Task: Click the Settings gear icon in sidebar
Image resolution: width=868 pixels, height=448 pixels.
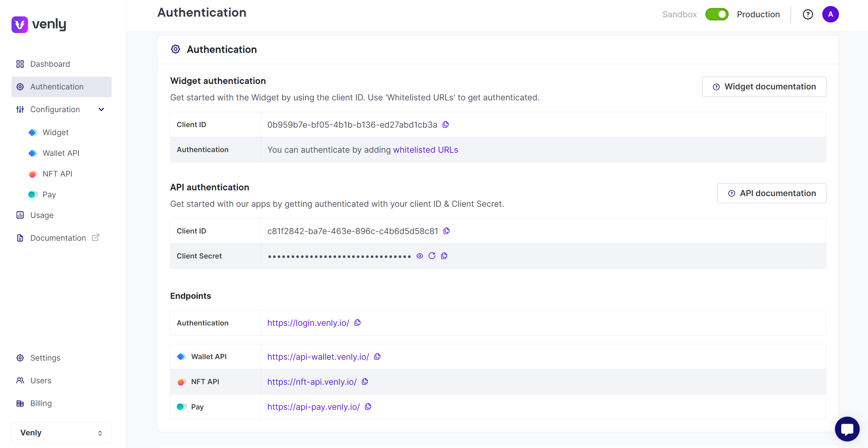Action: coord(20,358)
